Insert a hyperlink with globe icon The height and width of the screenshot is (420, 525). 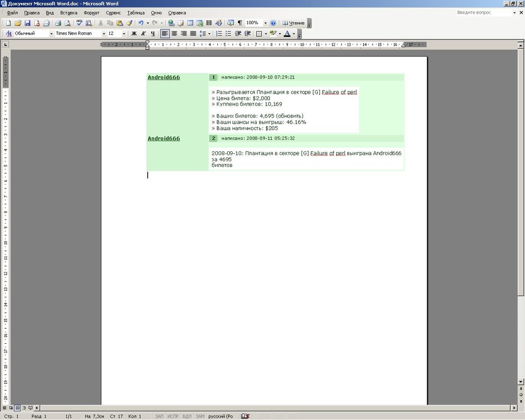coord(171,23)
